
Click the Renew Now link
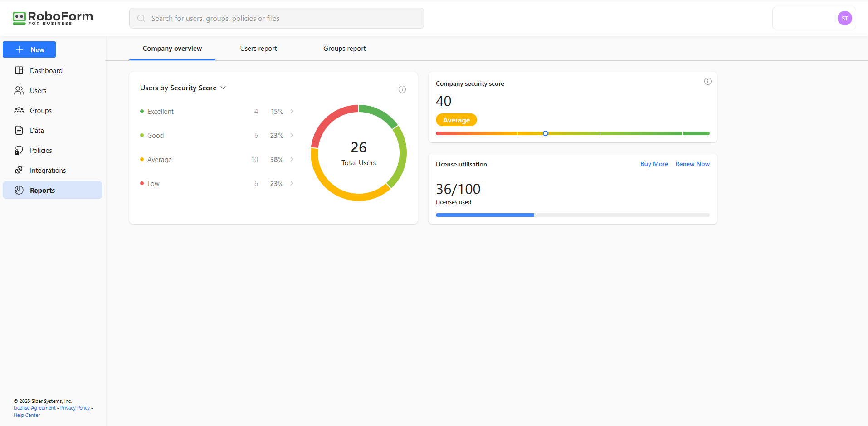pos(692,164)
